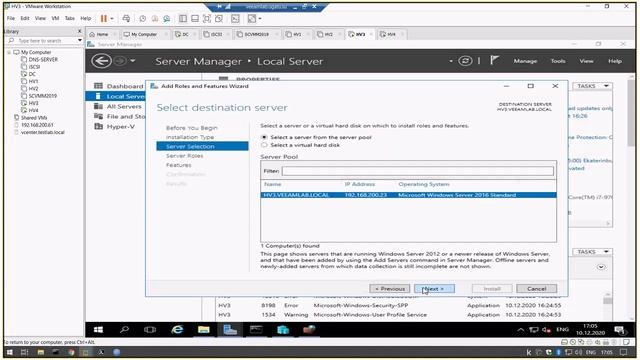Open the Server Manager navigation history dropdown
The height and width of the screenshot is (360, 640).
coord(133,61)
